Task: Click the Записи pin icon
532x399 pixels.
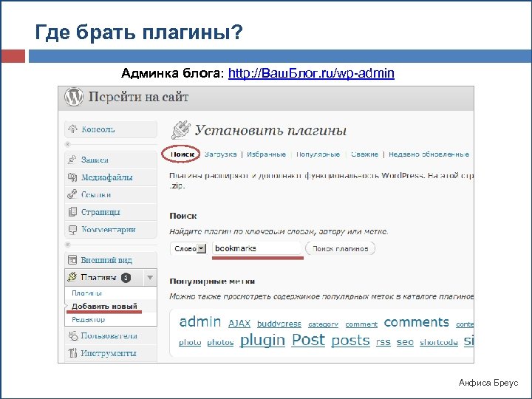Action: [x=72, y=160]
